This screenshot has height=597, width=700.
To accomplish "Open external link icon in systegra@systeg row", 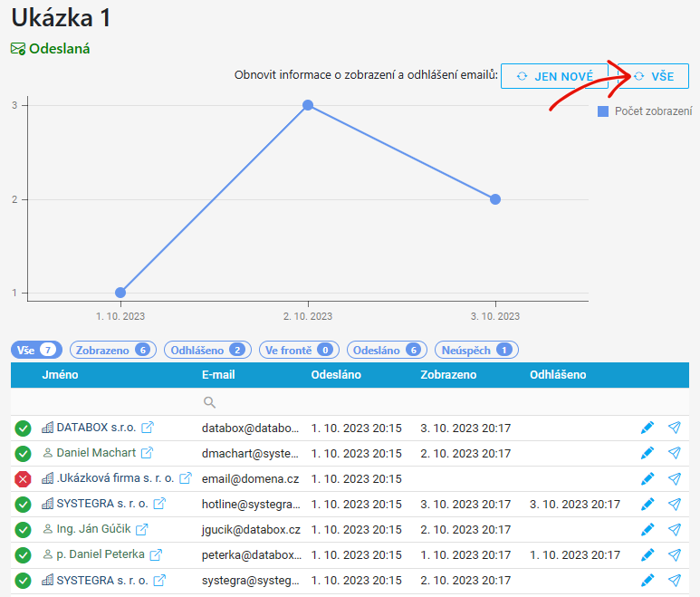I will click(159, 581).
